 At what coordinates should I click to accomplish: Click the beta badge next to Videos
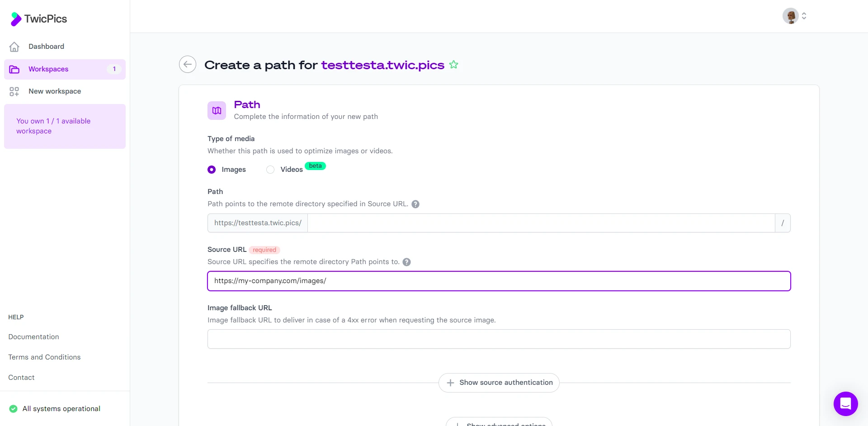316,166
